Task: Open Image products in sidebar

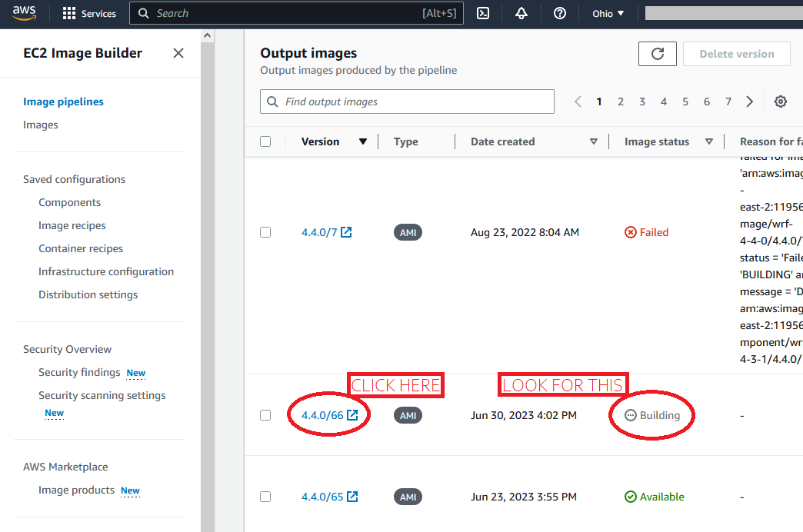Action: click(76, 490)
